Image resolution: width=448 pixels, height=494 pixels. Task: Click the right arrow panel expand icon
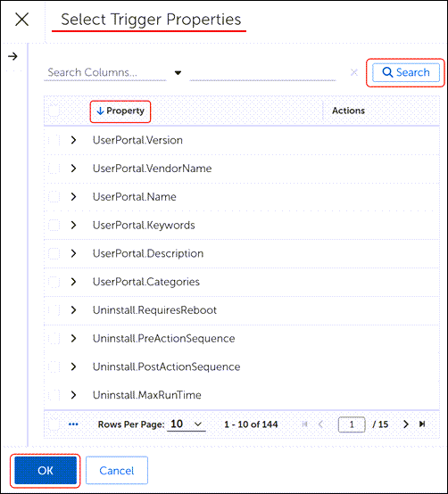(12, 57)
